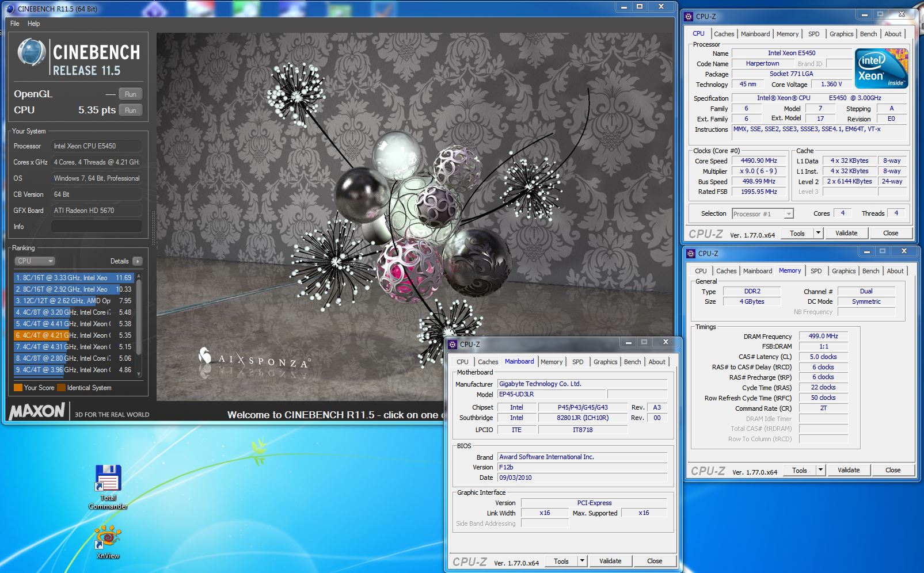Run the OpenGL benchmark
Screen dimensions: 924x573
pos(131,94)
